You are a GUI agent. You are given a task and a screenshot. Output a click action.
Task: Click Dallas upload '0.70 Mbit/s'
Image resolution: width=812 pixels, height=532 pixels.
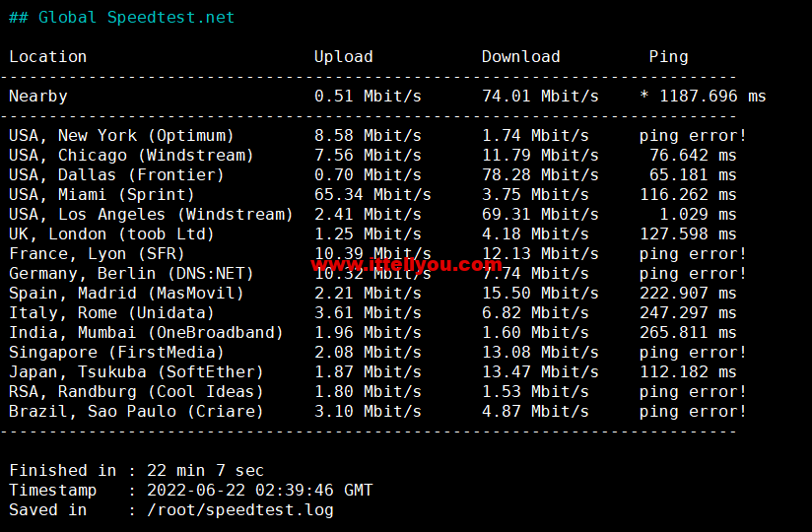pyautogui.click(x=368, y=175)
